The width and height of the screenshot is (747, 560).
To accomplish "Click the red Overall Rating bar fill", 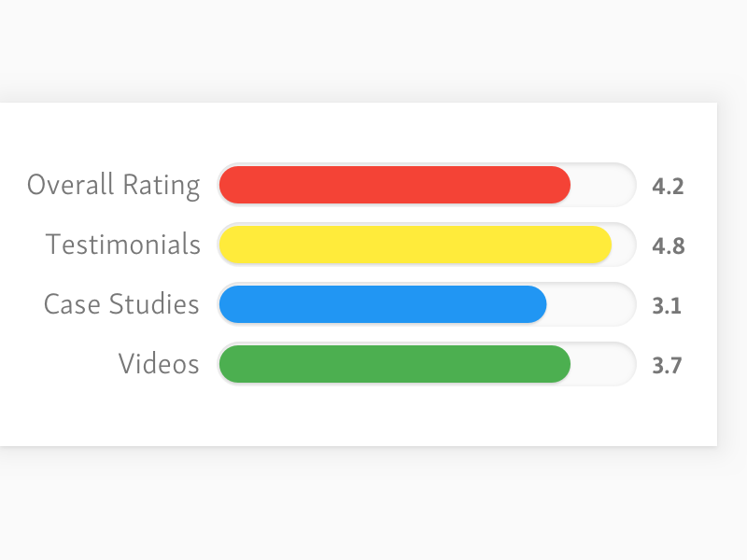I will point(392,185).
